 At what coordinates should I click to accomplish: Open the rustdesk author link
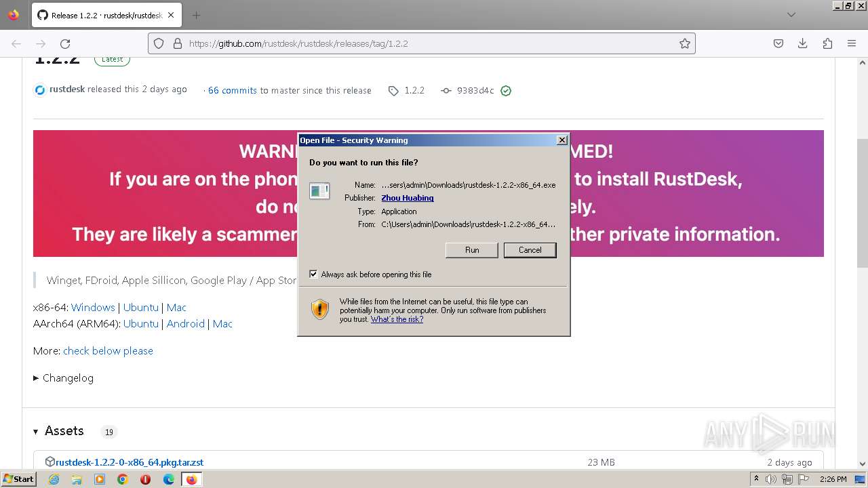[x=67, y=89]
